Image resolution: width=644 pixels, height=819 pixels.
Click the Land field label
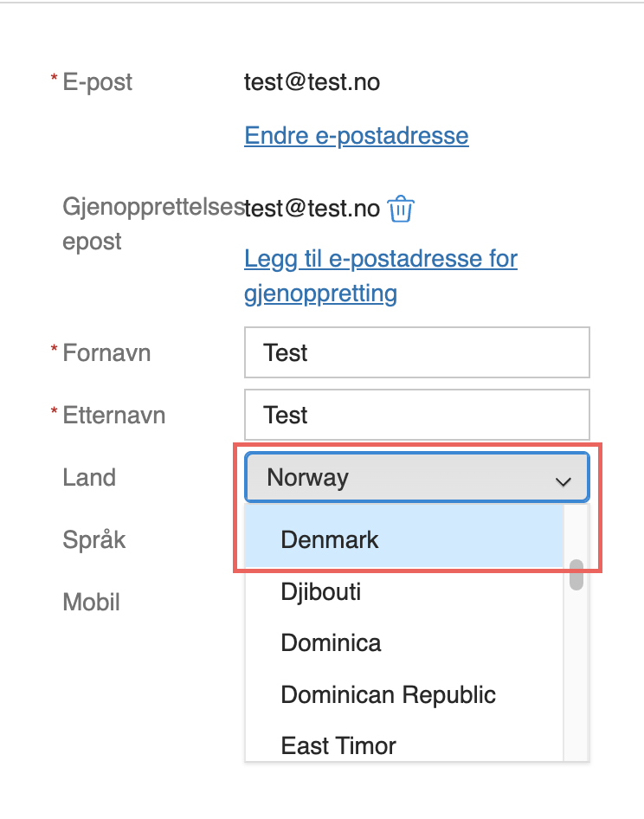coord(89,477)
